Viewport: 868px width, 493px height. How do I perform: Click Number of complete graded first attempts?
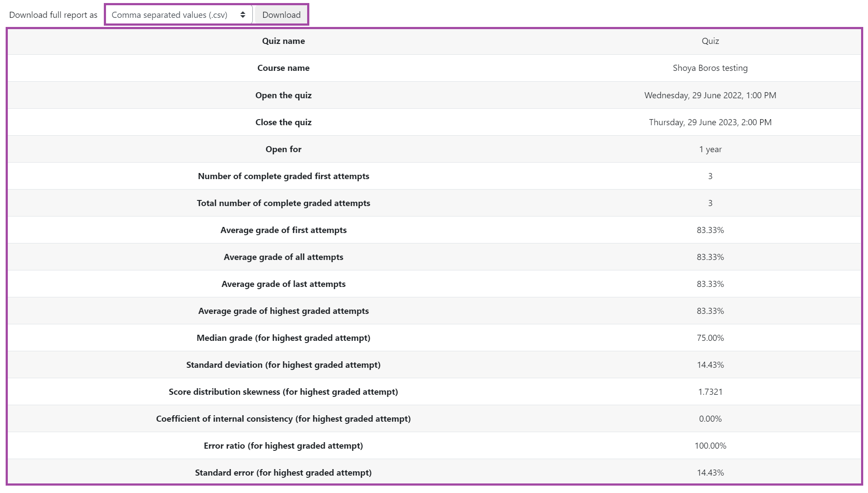(x=283, y=176)
